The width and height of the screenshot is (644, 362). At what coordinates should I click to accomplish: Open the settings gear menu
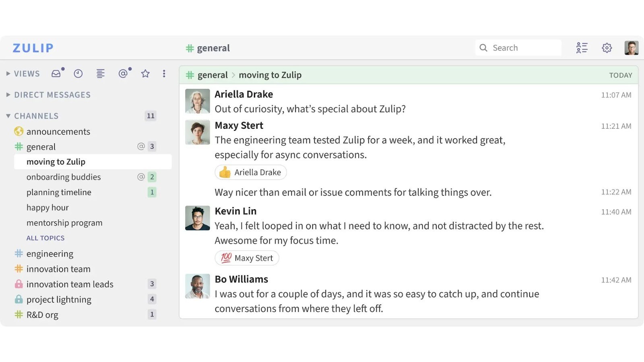[x=607, y=47]
